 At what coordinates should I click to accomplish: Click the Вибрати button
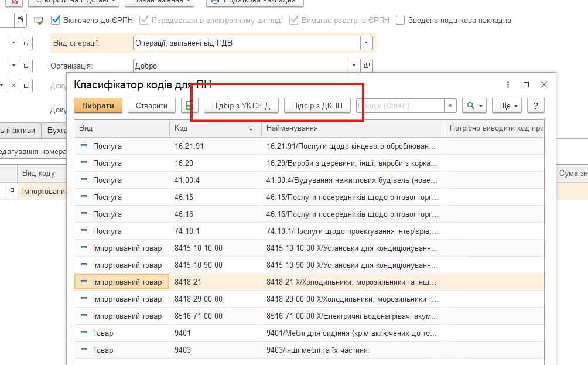[x=98, y=106]
